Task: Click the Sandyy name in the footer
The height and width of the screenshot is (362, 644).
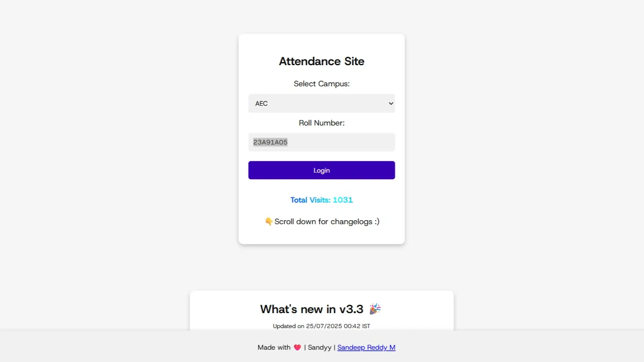Action: coord(319,347)
